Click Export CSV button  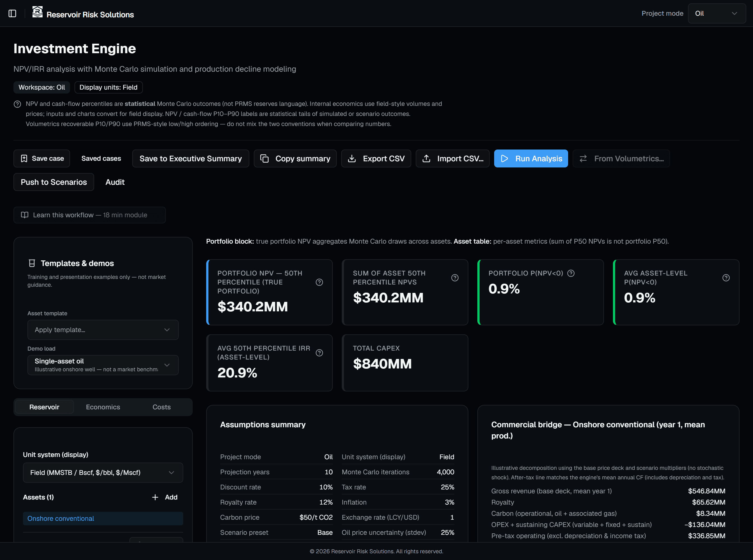pyautogui.click(x=376, y=159)
